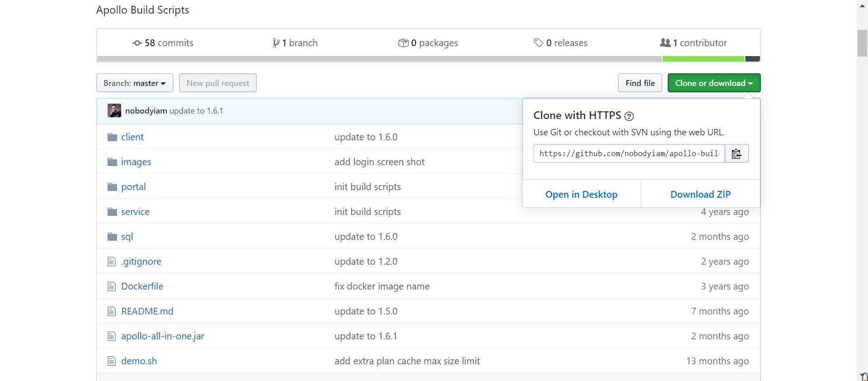Click the file icon beside demo.sh

click(112, 361)
